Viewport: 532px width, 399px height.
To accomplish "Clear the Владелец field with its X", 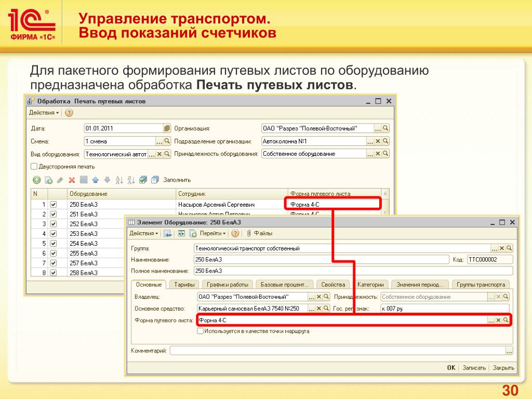I will [x=319, y=297].
